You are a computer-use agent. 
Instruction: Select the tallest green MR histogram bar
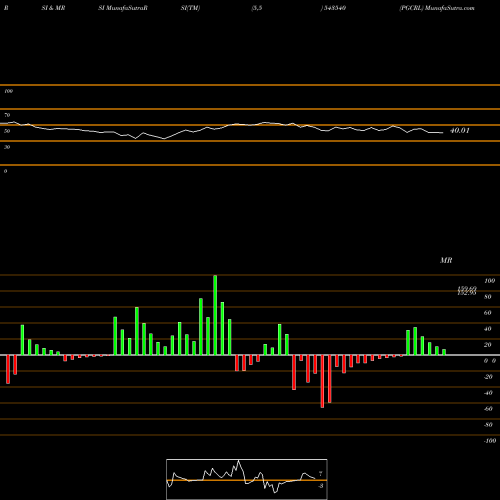(x=215, y=315)
